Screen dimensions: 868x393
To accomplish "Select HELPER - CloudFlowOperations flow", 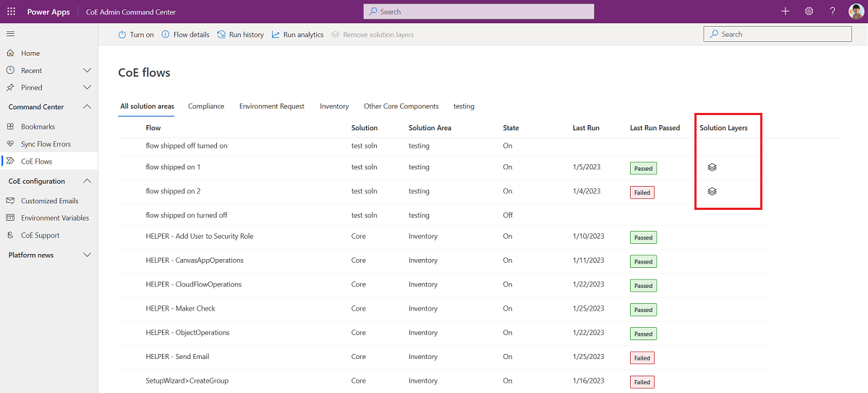I will point(194,284).
